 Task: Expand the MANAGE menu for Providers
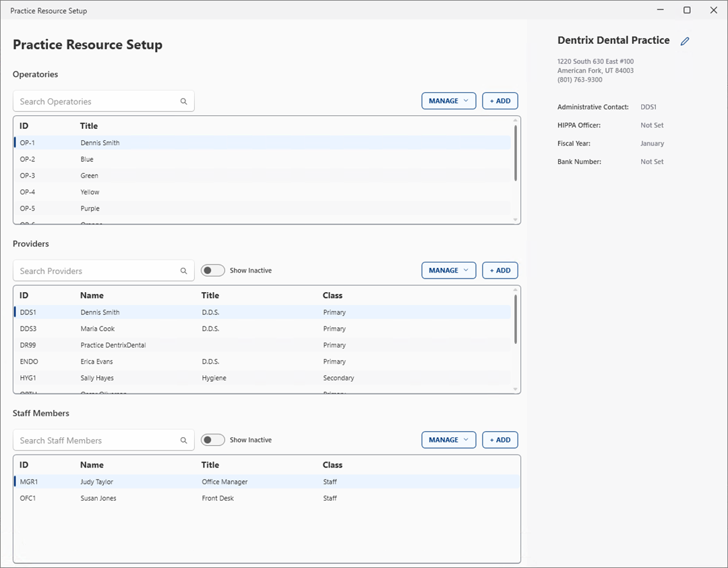click(x=448, y=270)
